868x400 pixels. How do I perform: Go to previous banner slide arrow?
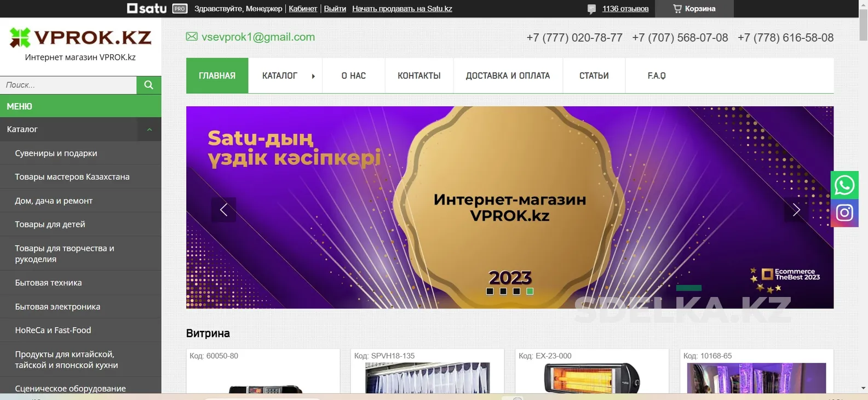(x=223, y=209)
